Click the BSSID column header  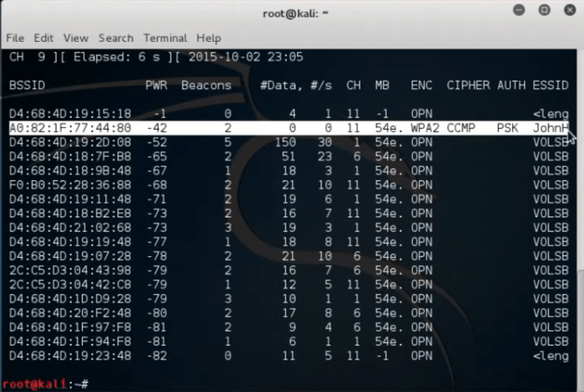tap(27, 85)
